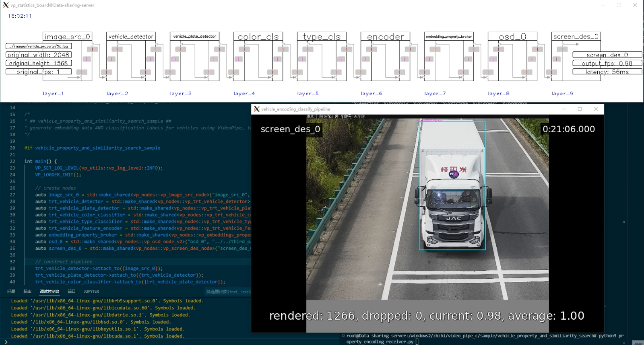Maximize the vehicle_encoding_classify_pipeline window

click(580, 109)
